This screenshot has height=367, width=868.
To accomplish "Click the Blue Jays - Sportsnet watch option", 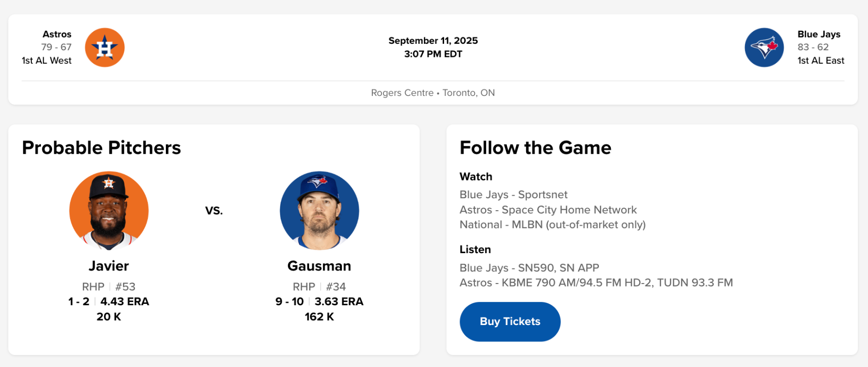I will [x=513, y=194].
